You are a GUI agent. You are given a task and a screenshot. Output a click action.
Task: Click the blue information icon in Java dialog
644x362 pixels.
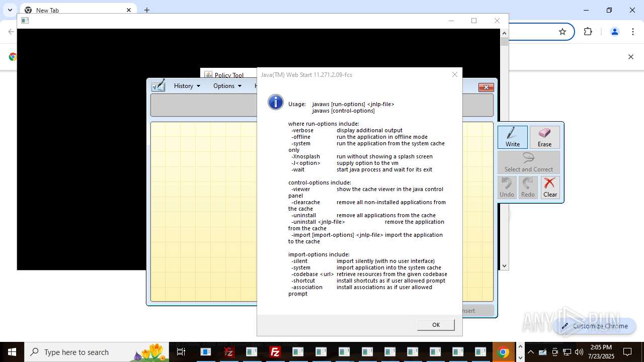[x=276, y=102]
